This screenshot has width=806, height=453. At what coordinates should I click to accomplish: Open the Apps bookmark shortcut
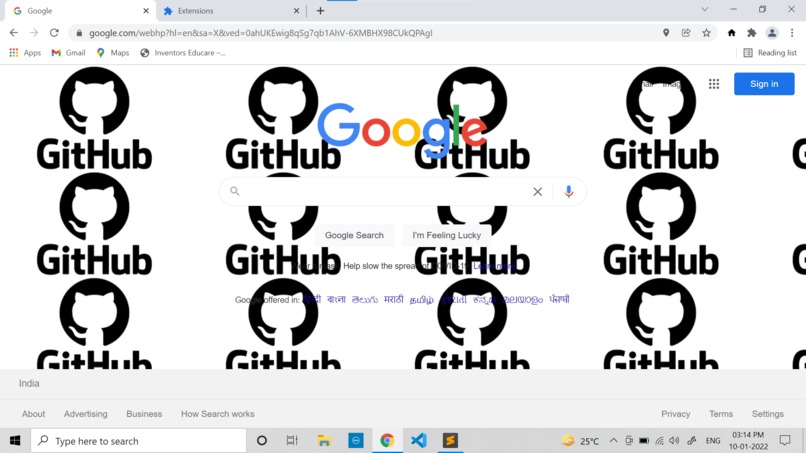pyautogui.click(x=25, y=52)
